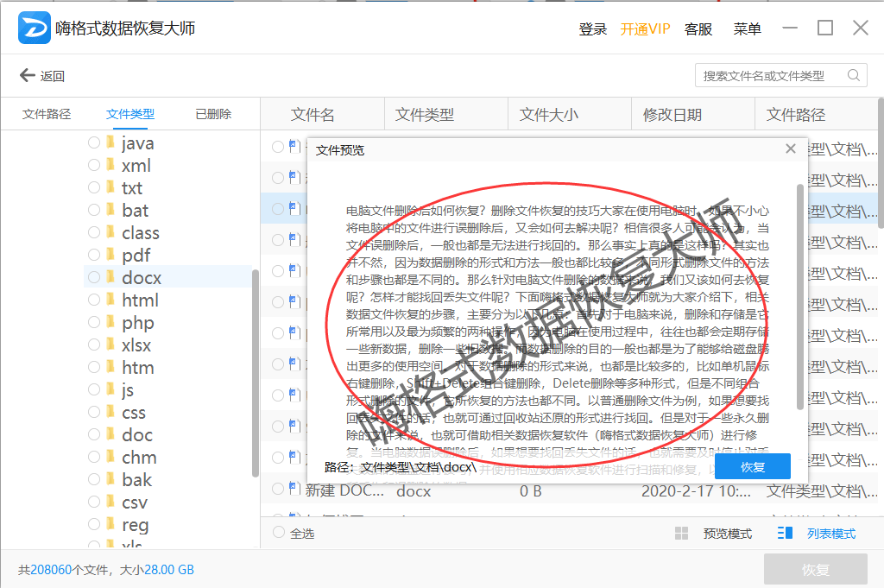The height and width of the screenshot is (588, 884).
Task: Select the radio button for txt
Action: 94,187
